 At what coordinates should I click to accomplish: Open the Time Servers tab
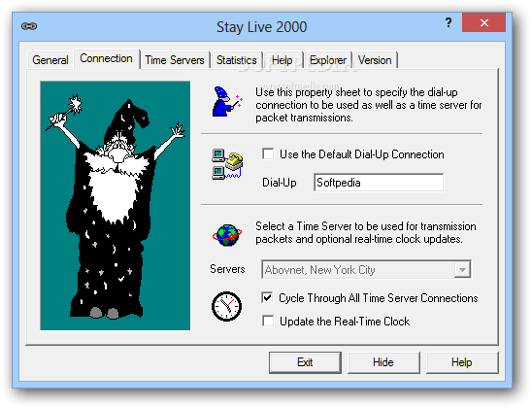175,60
